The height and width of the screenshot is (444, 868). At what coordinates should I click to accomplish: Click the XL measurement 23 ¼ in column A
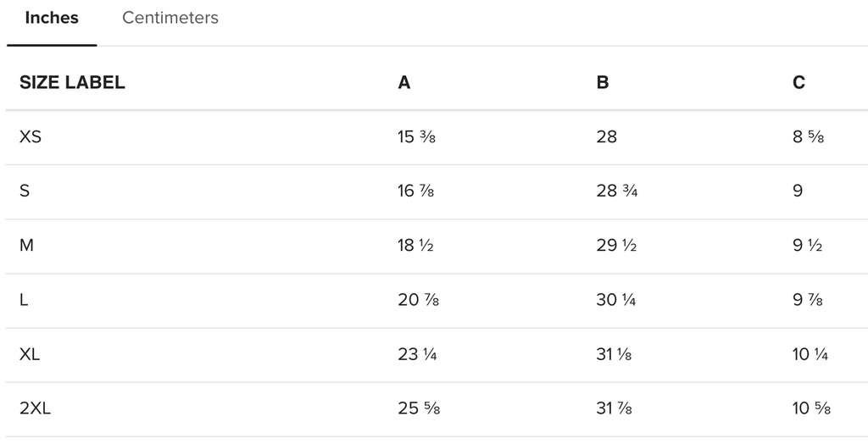pyautogui.click(x=417, y=354)
